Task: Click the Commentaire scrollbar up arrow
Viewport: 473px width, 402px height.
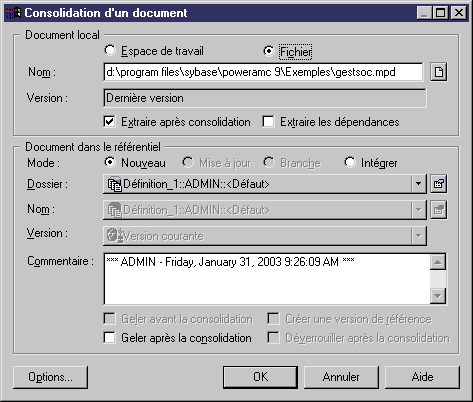Action: 438,262
